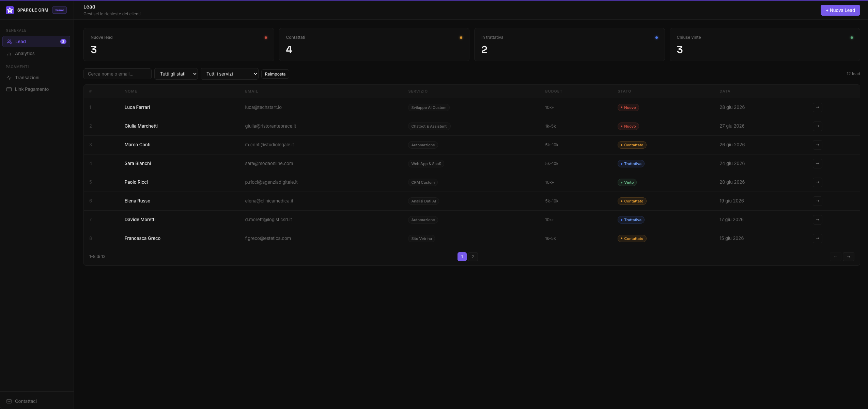Click the green dot on Chiuse vinte card
Image resolution: width=868 pixels, height=409 pixels.
click(852, 37)
